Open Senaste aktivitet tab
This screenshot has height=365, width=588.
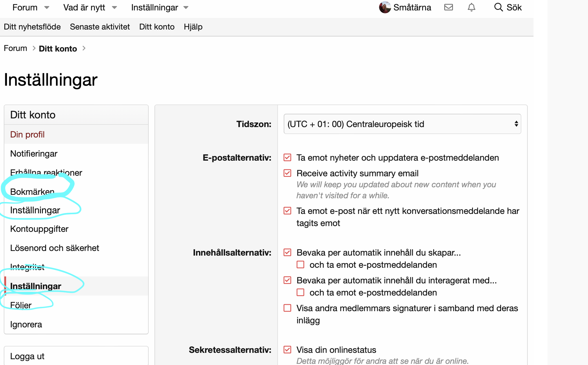[x=100, y=27]
